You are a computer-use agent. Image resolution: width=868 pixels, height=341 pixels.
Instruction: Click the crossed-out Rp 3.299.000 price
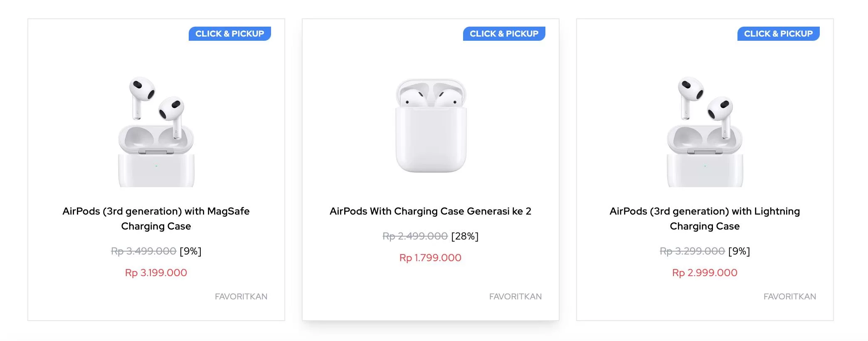pyautogui.click(x=692, y=251)
